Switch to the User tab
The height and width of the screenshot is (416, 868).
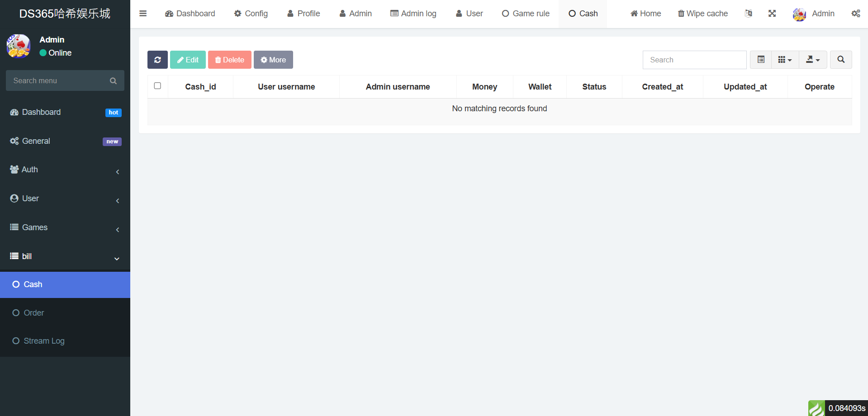click(x=469, y=14)
